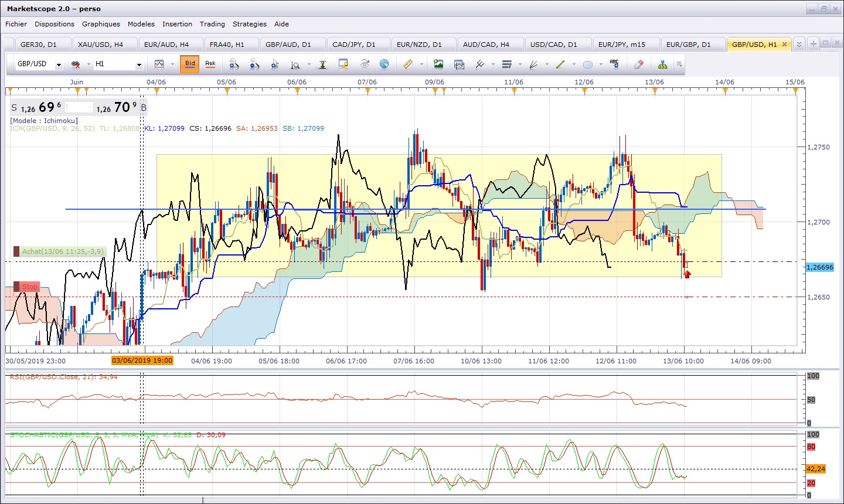The height and width of the screenshot is (504, 844).
Task: Expand the toolbar options overflow arrow
Action: pos(679,64)
